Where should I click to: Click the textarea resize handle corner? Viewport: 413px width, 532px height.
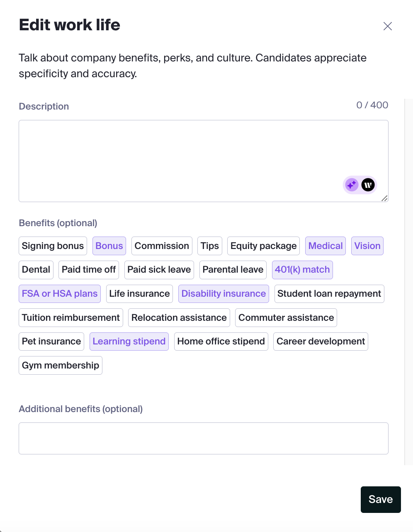(384, 198)
